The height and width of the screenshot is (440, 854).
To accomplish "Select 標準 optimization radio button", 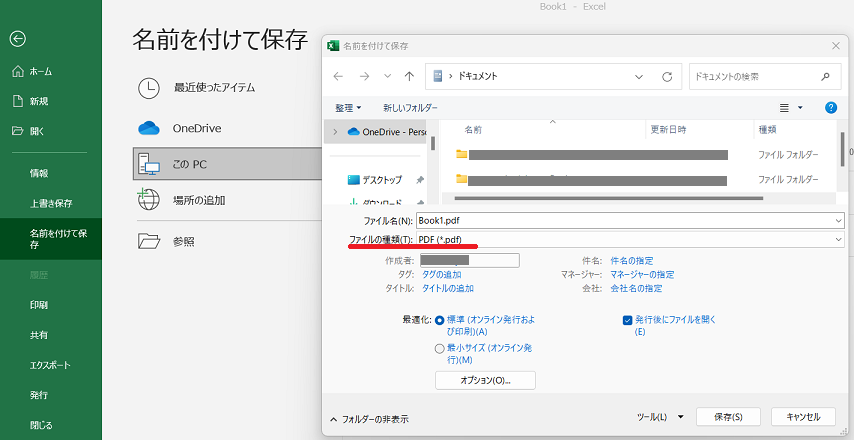I will (x=440, y=320).
